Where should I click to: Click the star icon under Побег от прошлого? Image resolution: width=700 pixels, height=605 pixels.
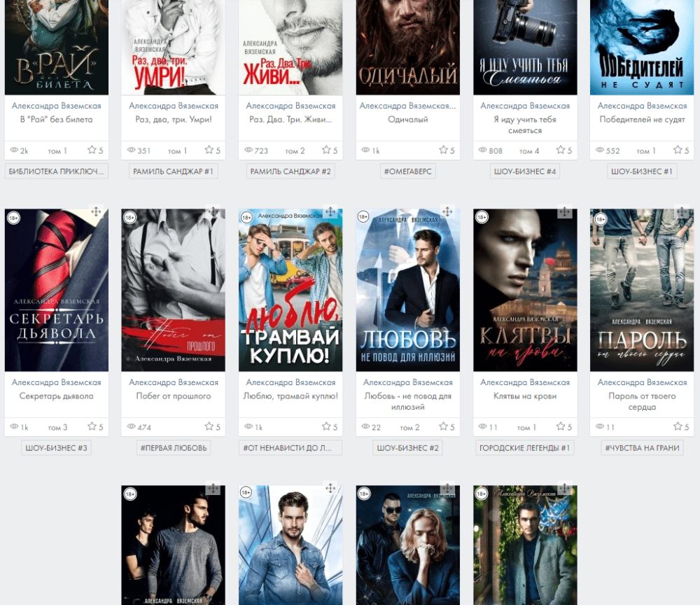[x=209, y=427]
